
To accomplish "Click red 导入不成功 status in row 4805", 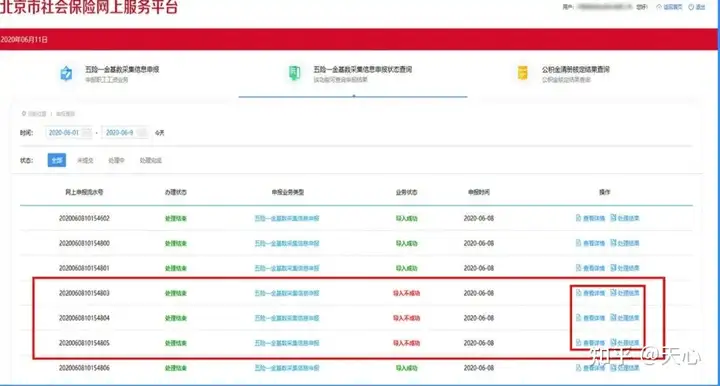I will click(x=406, y=343).
